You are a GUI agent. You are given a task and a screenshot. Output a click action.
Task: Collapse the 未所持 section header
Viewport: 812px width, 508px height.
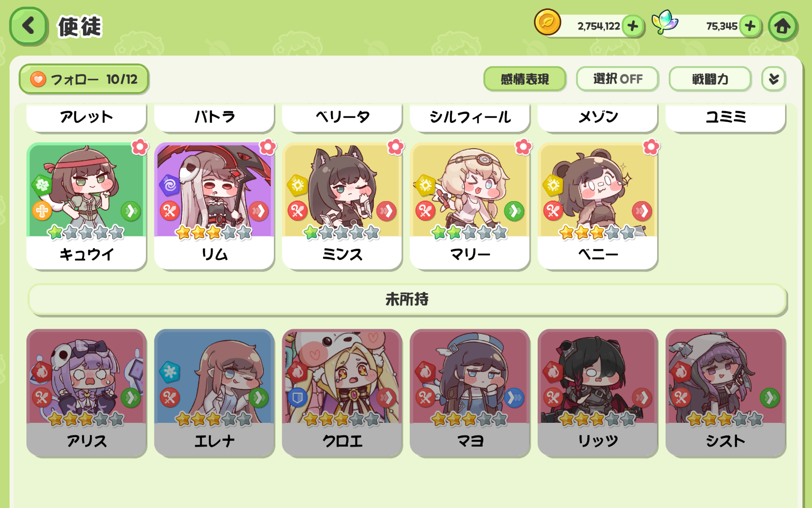pos(407,300)
